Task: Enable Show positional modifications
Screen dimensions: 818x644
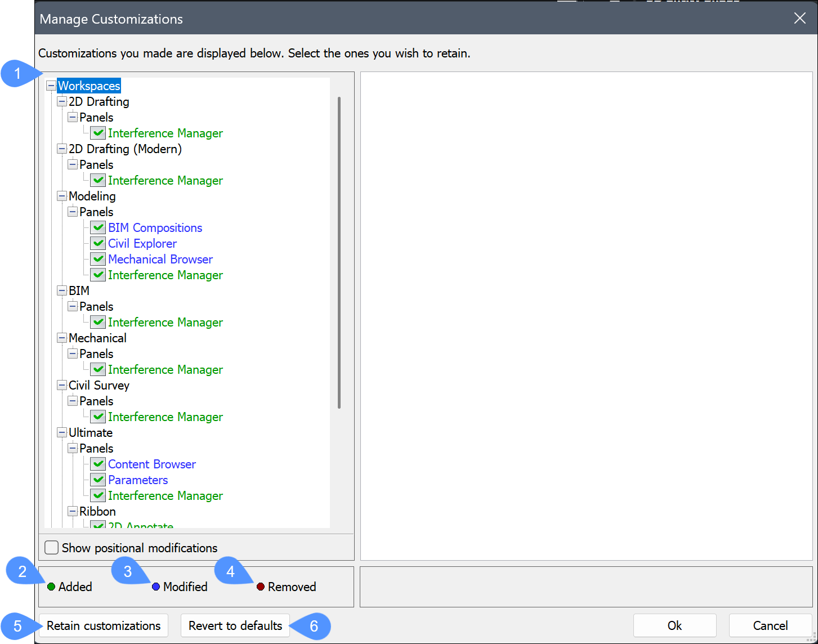Action: (52, 548)
